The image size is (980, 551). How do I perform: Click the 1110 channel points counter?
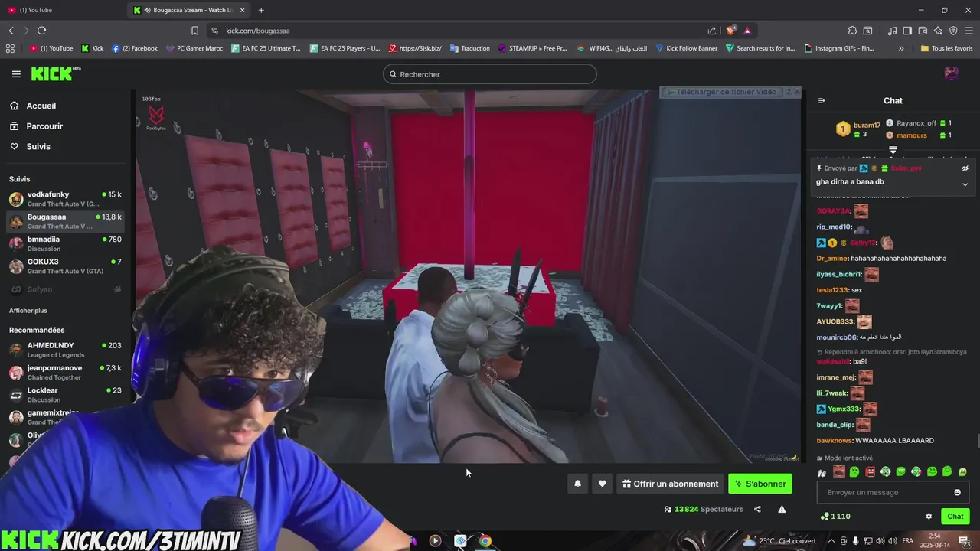pyautogui.click(x=835, y=517)
